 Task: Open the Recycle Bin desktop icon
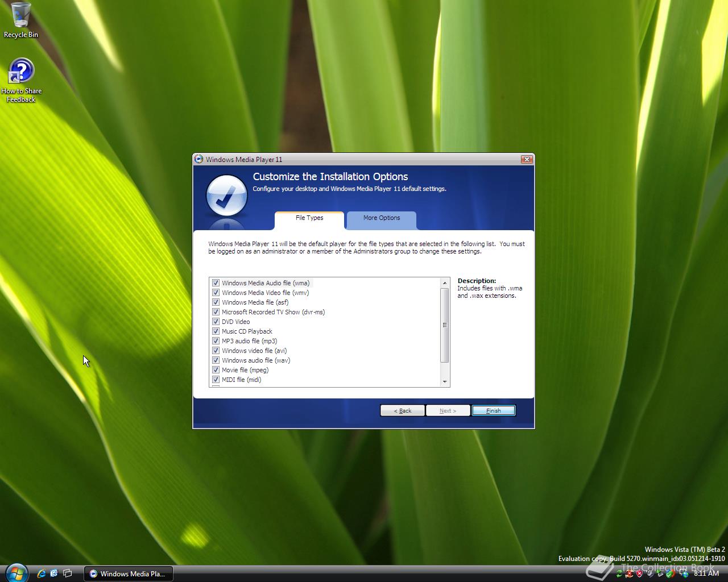pyautogui.click(x=21, y=20)
